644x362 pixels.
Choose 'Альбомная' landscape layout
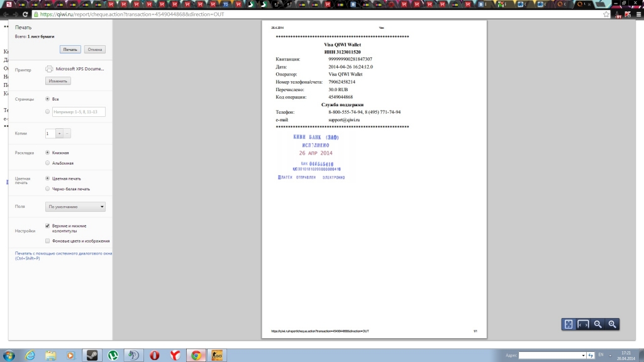[48, 163]
